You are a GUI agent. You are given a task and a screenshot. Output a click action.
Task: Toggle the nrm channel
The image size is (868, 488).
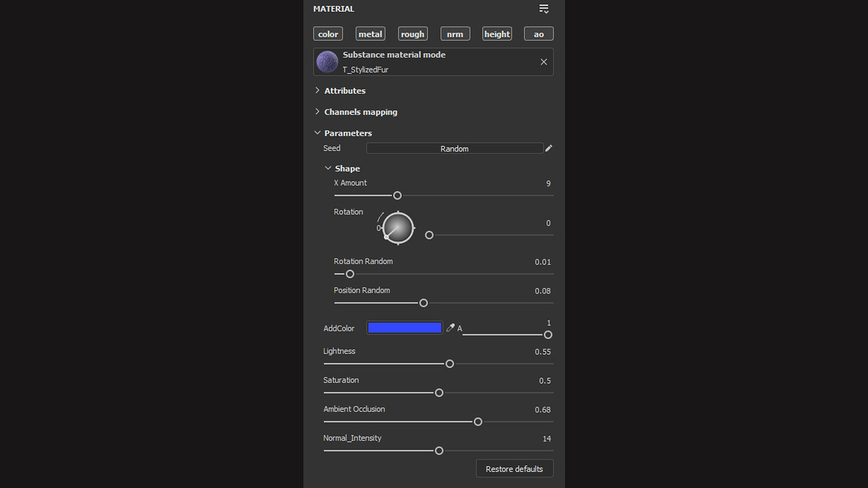(x=455, y=34)
